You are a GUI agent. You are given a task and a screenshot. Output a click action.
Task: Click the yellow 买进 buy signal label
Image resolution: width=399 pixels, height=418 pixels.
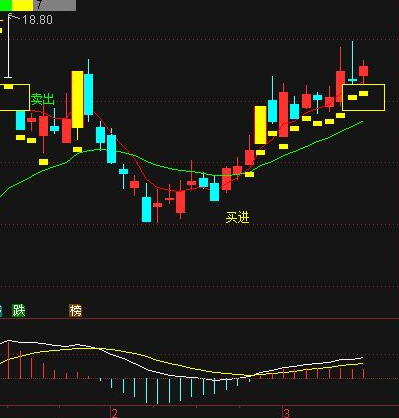pos(237,217)
